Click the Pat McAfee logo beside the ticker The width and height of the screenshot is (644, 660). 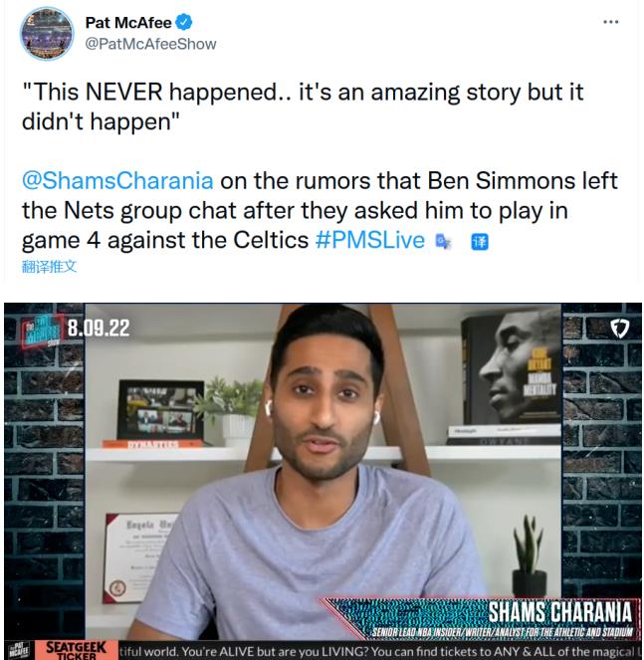click(19, 650)
